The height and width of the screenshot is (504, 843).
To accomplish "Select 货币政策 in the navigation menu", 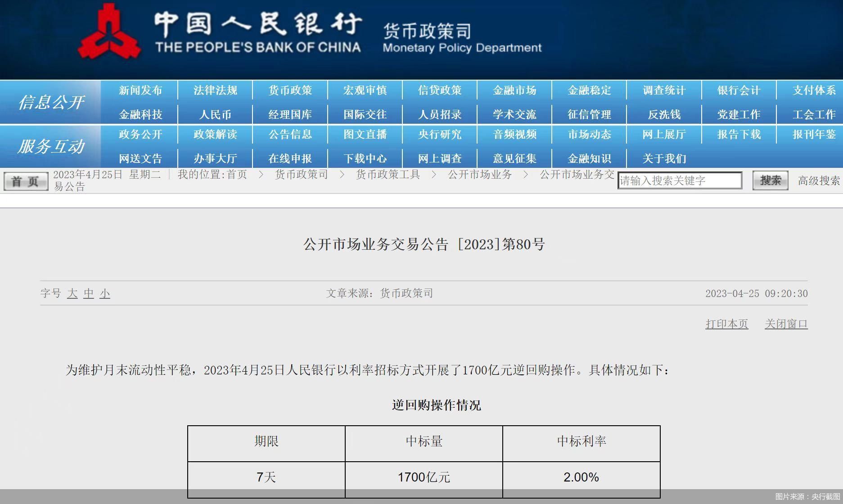I will point(290,90).
